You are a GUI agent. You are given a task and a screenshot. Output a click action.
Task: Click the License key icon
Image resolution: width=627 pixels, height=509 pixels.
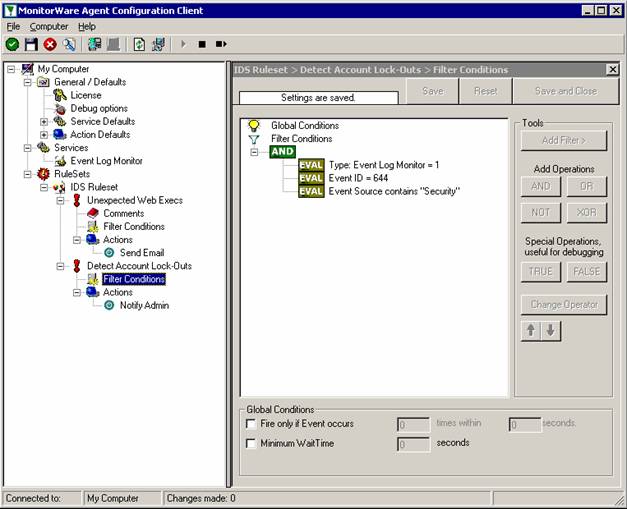[60, 95]
